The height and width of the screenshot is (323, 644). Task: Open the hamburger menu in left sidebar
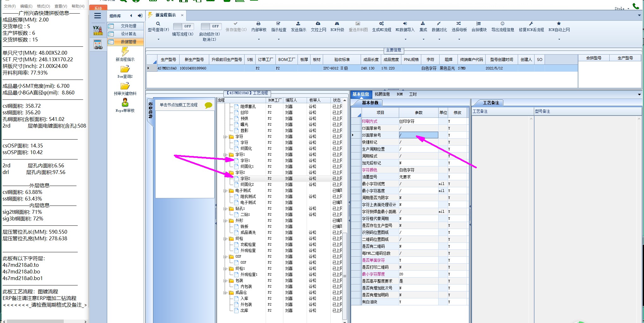pos(98,16)
